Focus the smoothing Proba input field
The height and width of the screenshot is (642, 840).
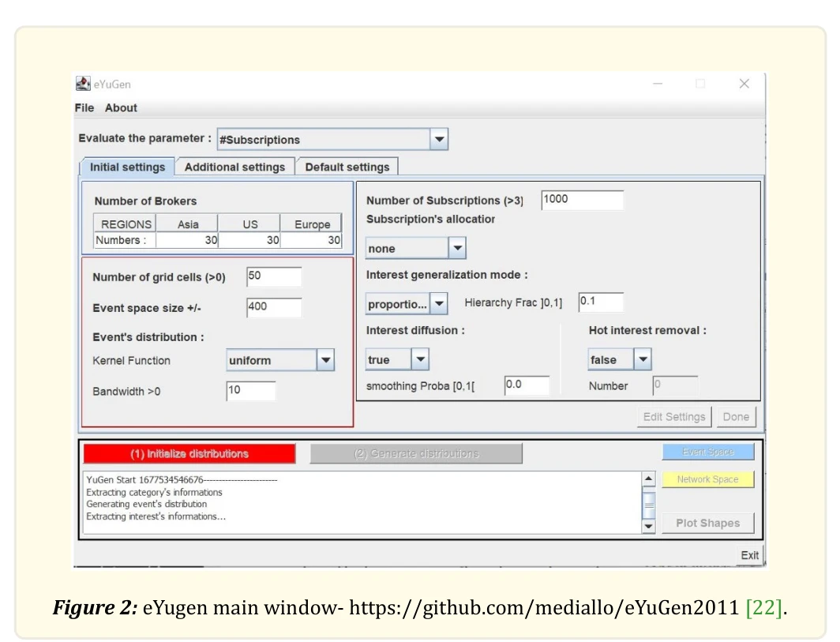click(527, 385)
